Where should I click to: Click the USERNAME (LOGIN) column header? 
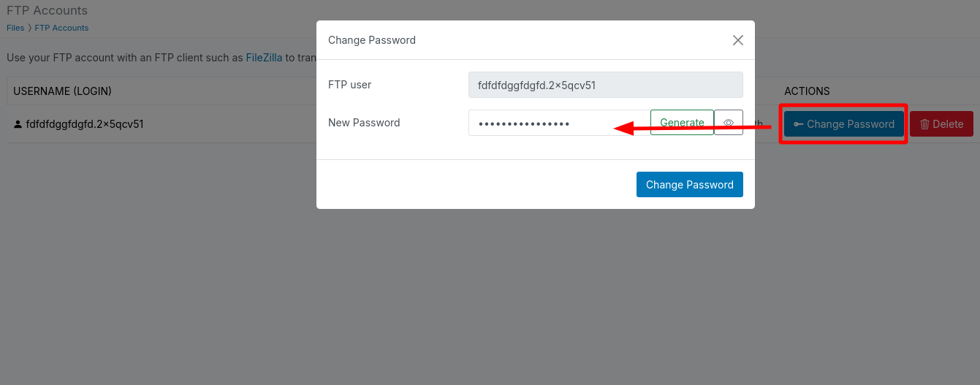tap(62, 91)
